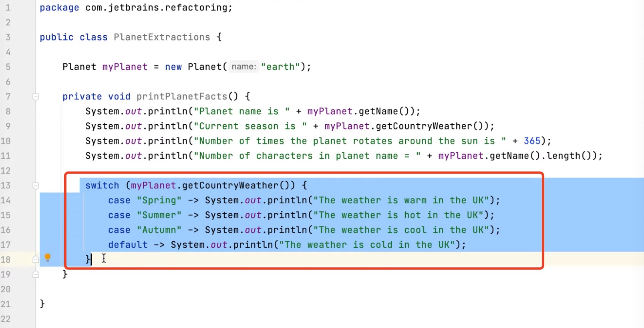The width and height of the screenshot is (644, 328).
Task: Click the "The weather is warm in the UK" string
Action: click(x=402, y=200)
